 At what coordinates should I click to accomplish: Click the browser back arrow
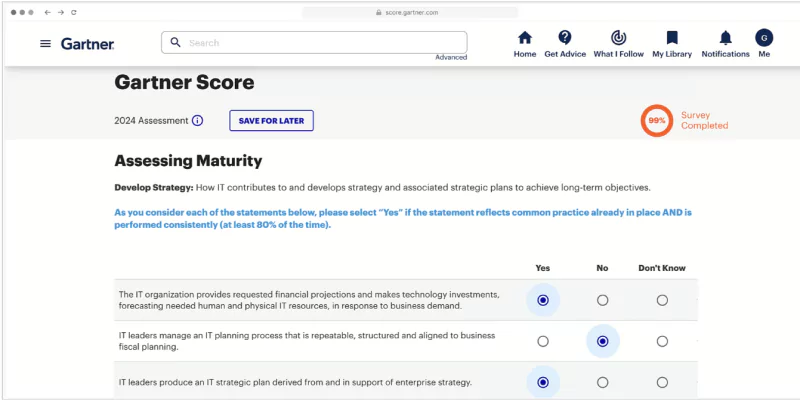point(46,12)
